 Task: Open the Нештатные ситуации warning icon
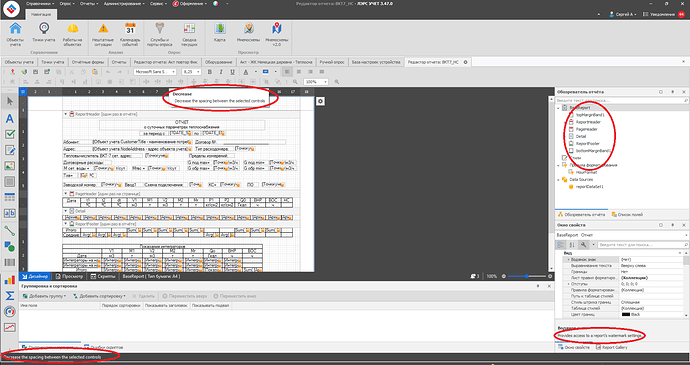pos(103,34)
